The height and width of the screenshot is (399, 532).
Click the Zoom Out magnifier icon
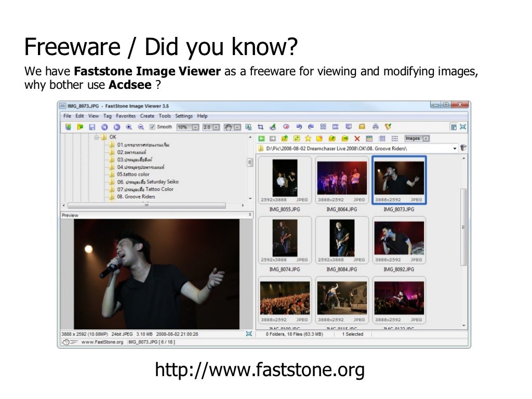pyautogui.click(x=140, y=127)
